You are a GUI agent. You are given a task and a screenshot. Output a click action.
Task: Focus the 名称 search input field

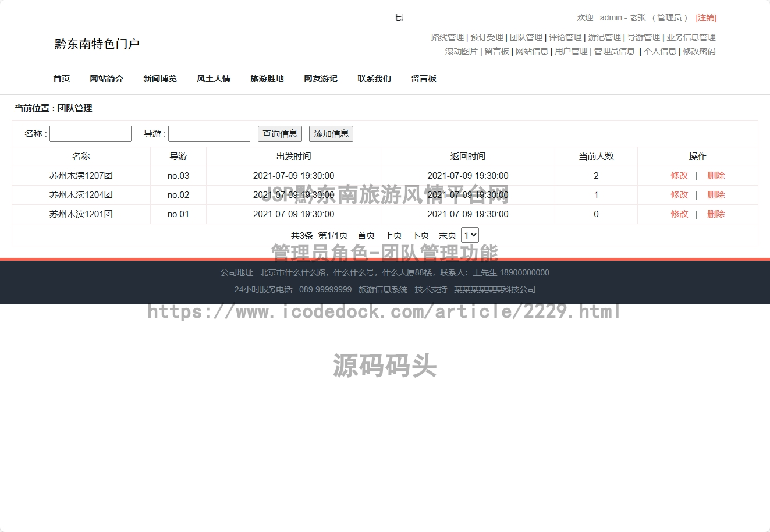tap(90, 134)
